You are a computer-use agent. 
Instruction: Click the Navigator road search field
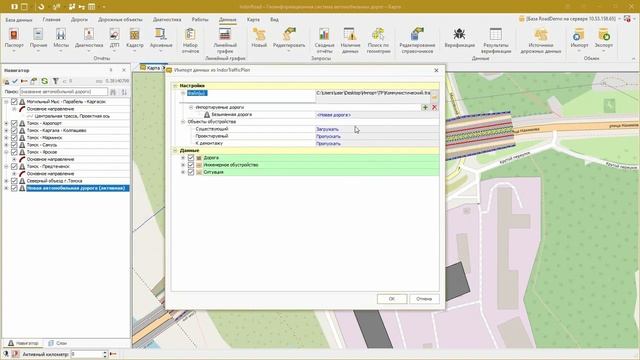click(x=64, y=92)
